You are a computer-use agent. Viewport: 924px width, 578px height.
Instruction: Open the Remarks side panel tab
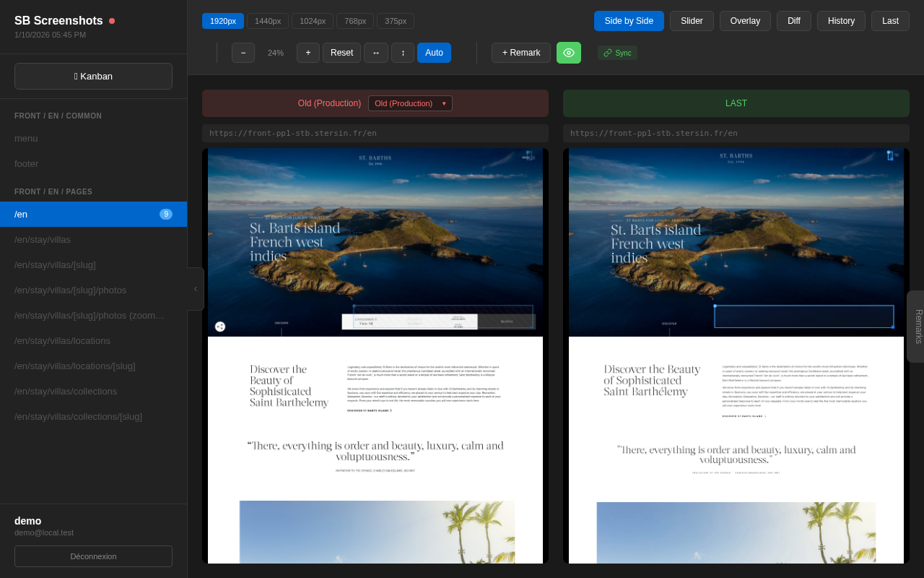915,327
